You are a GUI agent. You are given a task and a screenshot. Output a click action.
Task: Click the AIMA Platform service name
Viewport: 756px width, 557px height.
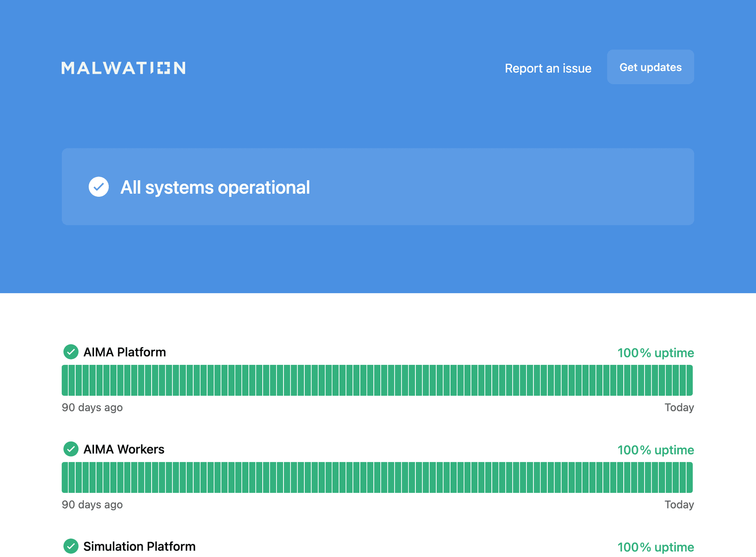pyautogui.click(x=124, y=352)
